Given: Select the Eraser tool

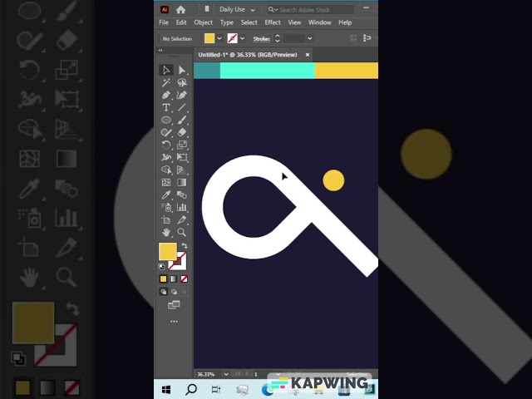Looking at the screenshot, I should pyautogui.click(x=182, y=133).
